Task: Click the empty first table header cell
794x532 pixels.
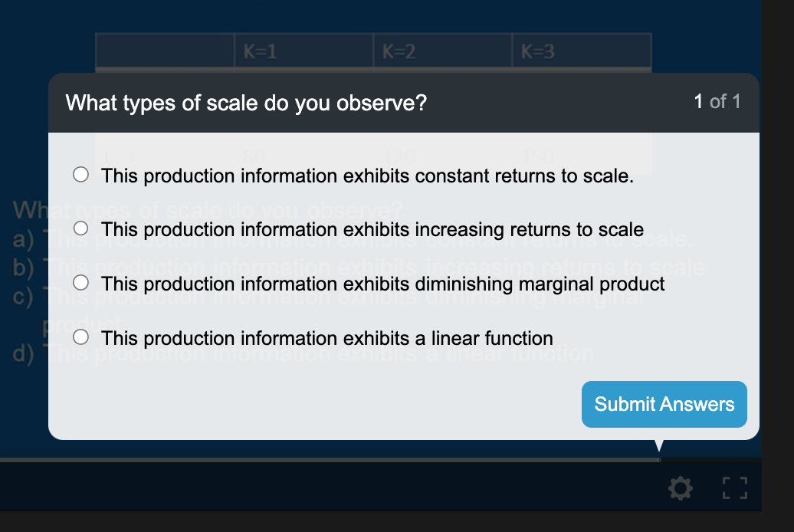Action: click(165, 51)
